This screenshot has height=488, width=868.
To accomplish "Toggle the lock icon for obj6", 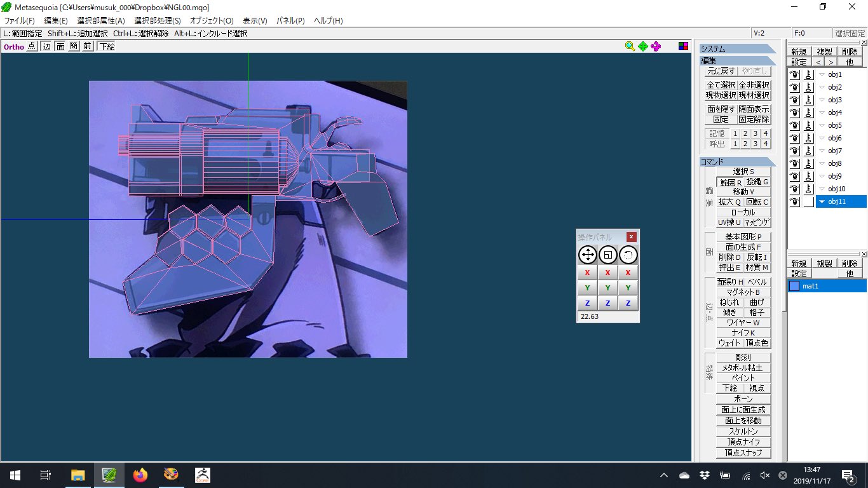I will pos(808,138).
